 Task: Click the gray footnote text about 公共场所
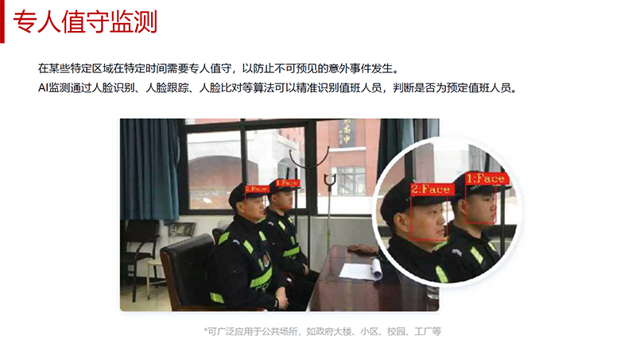pyautogui.click(x=323, y=331)
